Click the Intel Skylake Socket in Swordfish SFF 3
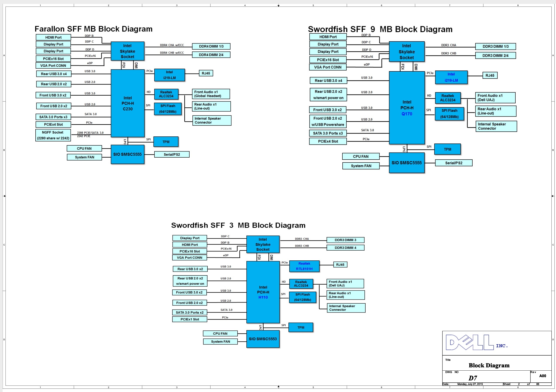Viewport: 556px width, 392px height. pyautogui.click(x=263, y=244)
